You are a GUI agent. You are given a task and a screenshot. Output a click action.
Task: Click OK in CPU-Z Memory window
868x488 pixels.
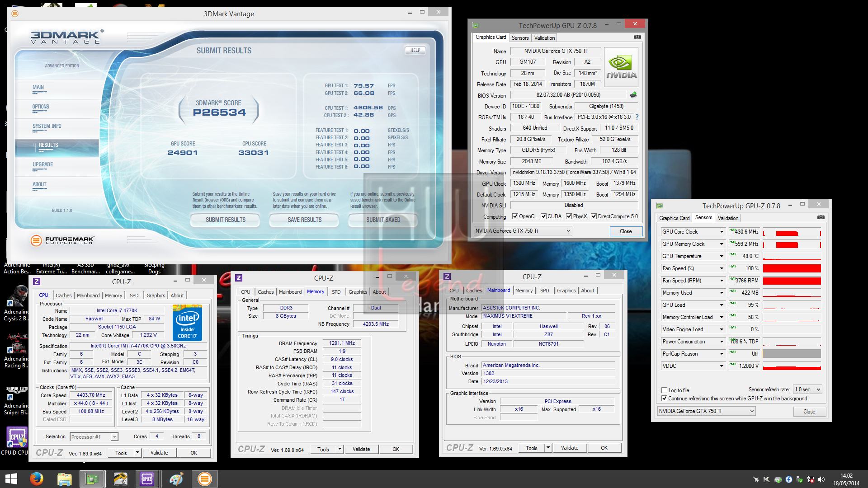(x=396, y=449)
